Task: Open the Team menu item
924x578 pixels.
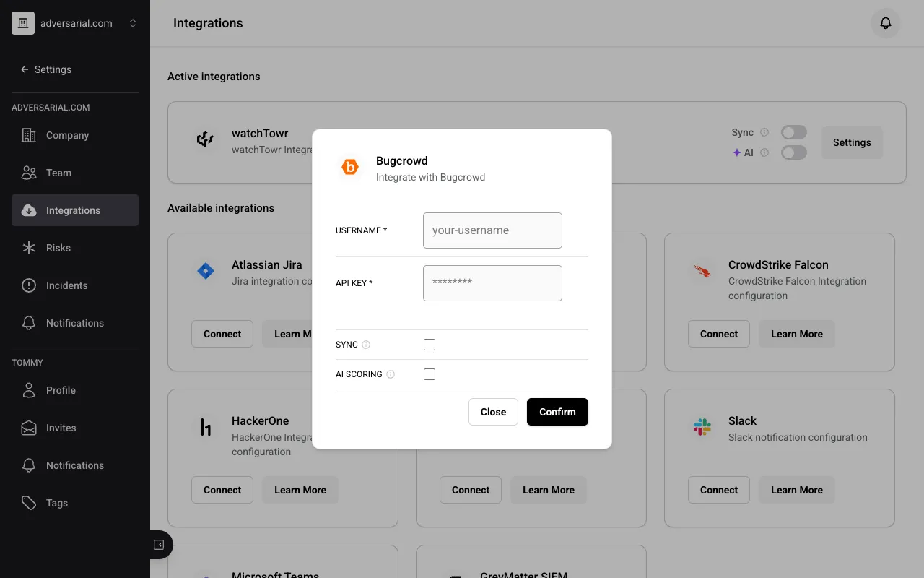Action: [x=75, y=173]
